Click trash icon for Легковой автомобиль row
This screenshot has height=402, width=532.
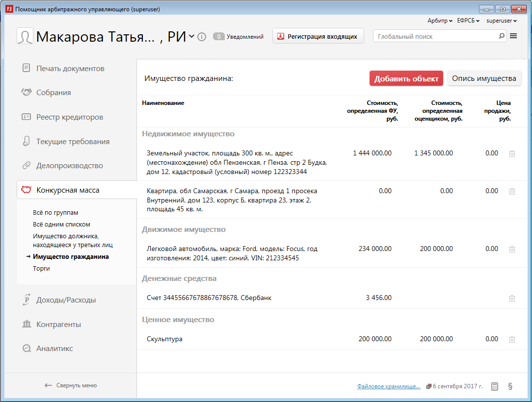coord(512,249)
